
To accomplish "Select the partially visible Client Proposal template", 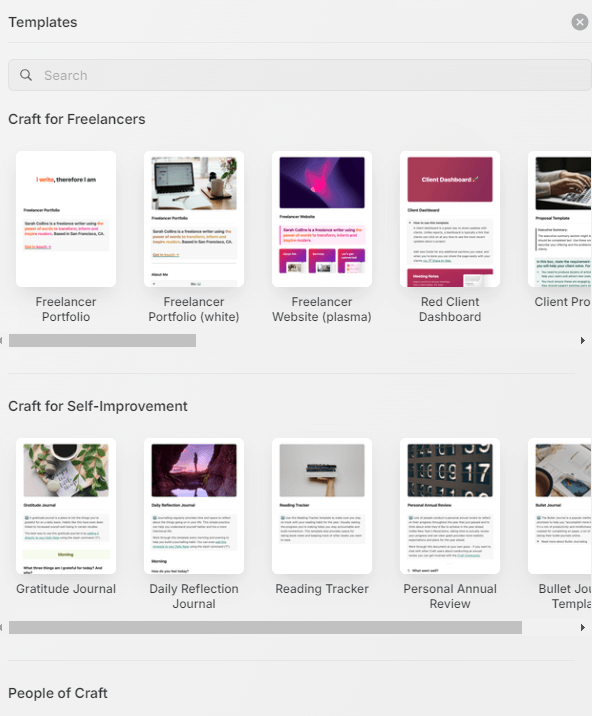I will tap(560, 219).
